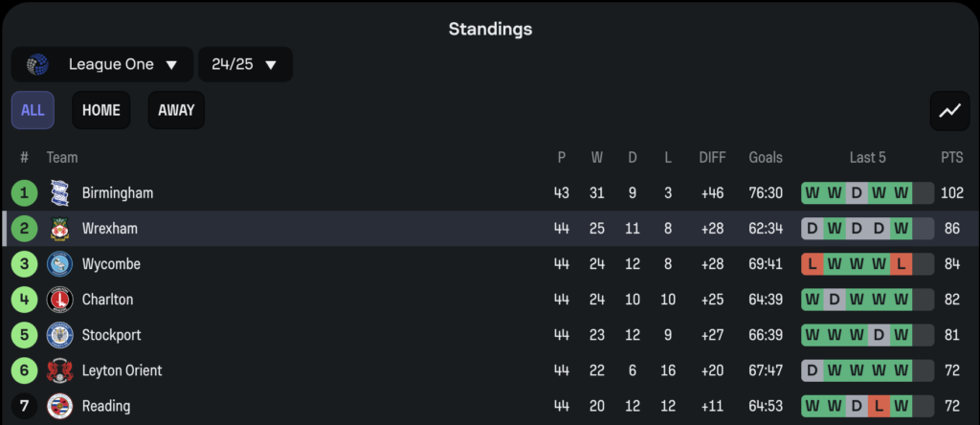Screen dimensions: 980x425
Task: Sort the table by PTS column header
Action: (x=952, y=158)
